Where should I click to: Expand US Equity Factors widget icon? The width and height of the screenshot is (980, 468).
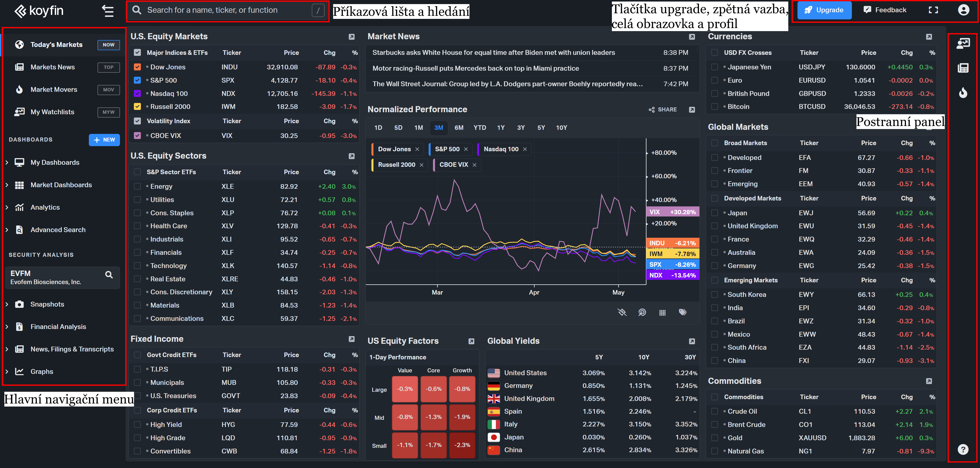[x=471, y=341]
